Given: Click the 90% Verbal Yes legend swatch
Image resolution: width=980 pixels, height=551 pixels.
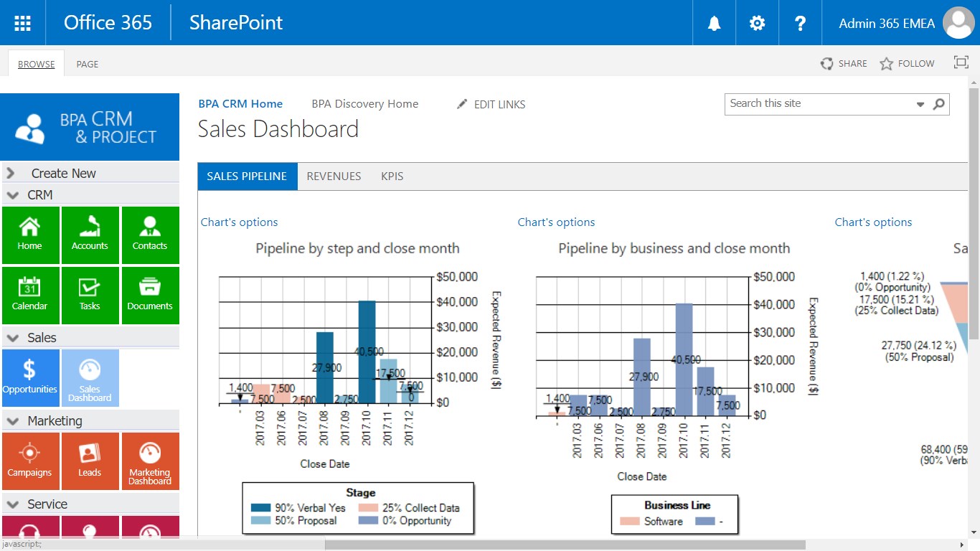Looking at the screenshot, I should 261,508.
